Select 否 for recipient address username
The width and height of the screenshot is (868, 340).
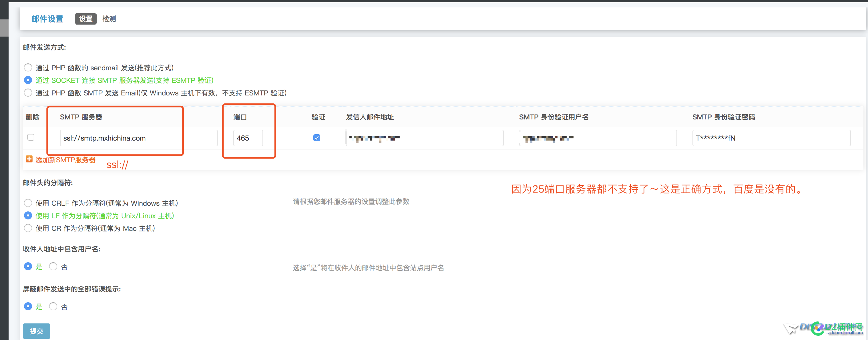click(53, 266)
